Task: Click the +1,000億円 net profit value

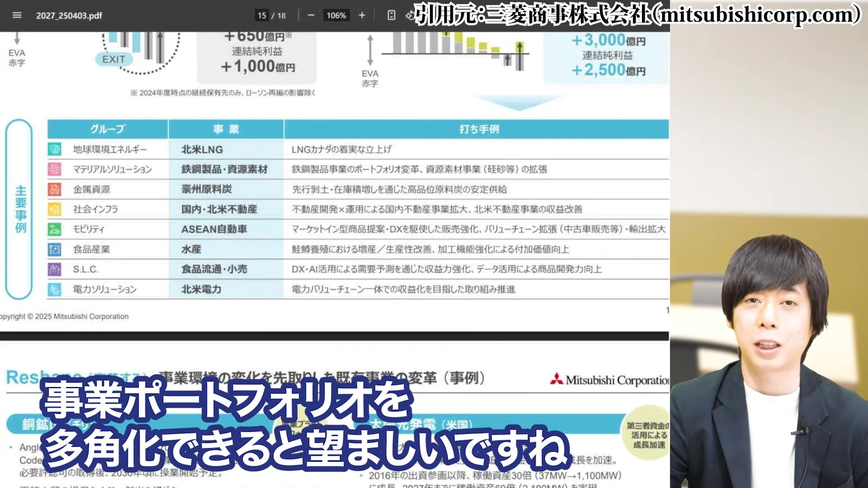Action: [258, 67]
